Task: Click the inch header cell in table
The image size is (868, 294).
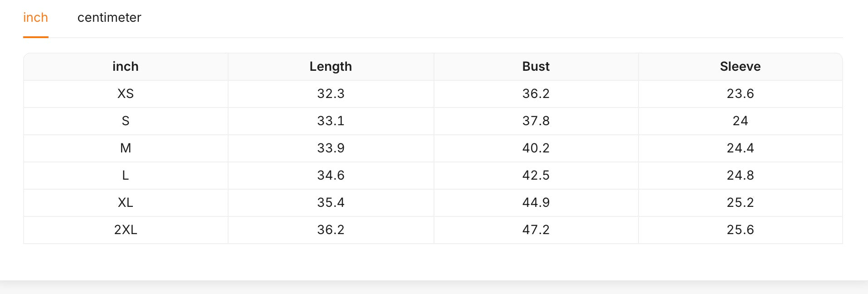Action: (126, 67)
